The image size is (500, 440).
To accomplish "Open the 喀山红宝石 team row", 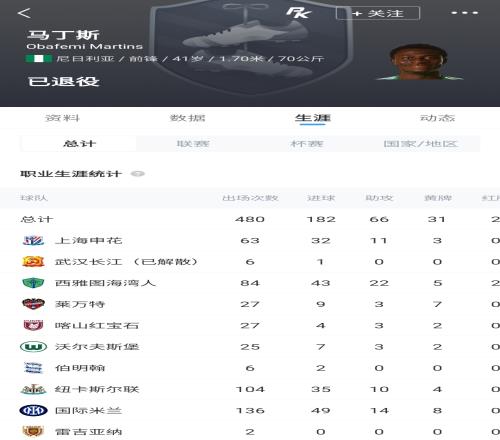I will [x=250, y=325].
